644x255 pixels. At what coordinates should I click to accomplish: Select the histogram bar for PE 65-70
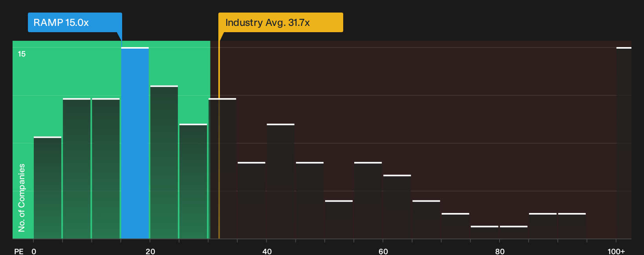[426, 219]
